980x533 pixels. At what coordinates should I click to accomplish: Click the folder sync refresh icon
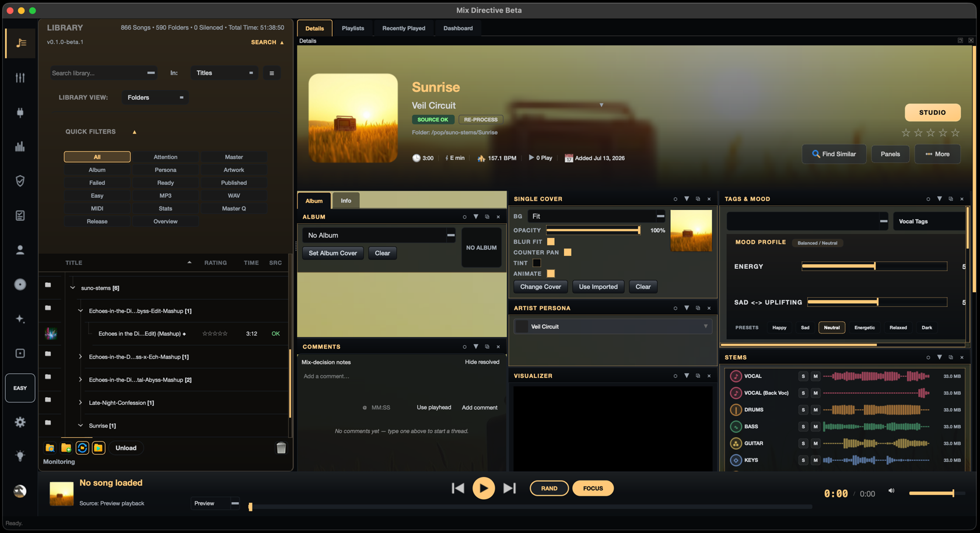pos(82,448)
